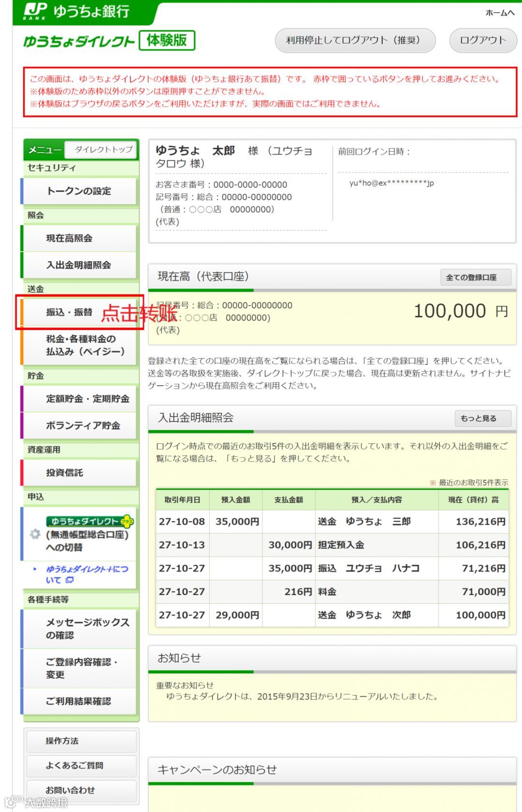This screenshot has width=522, height=812.
Task: Click 35,000円 deposit amount on 27-10-08
Action: [x=237, y=522]
